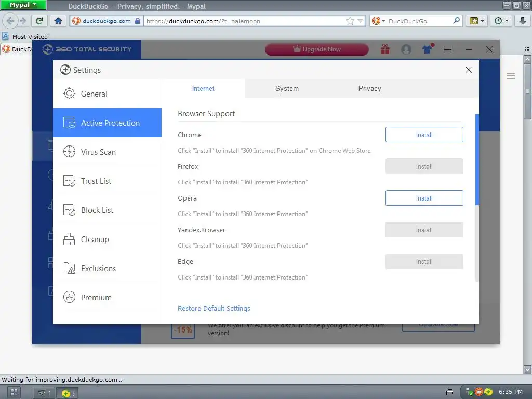Reload the current page

pyautogui.click(x=39, y=21)
